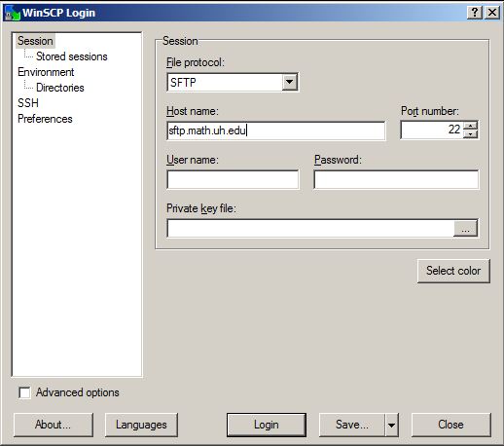Close the WinSCP Login dialog with X
The width and height of the screenshot is (504, 446).
pyautogui.click(x=492, y=13)
